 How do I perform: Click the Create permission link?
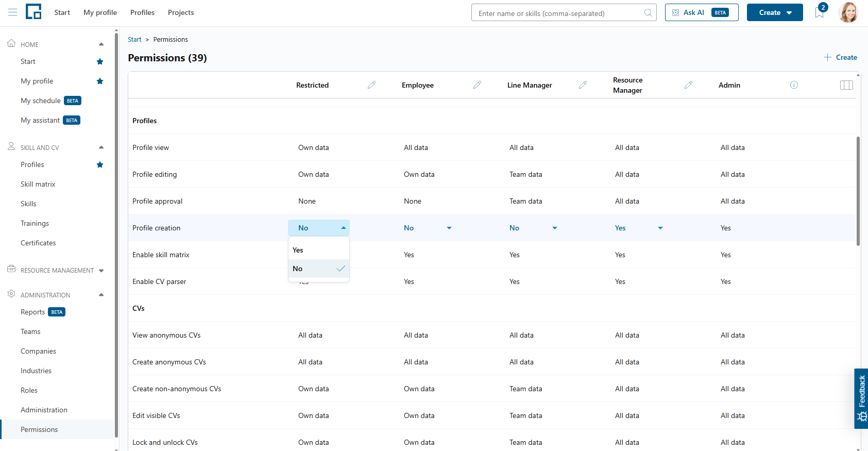tap(840, 57)
